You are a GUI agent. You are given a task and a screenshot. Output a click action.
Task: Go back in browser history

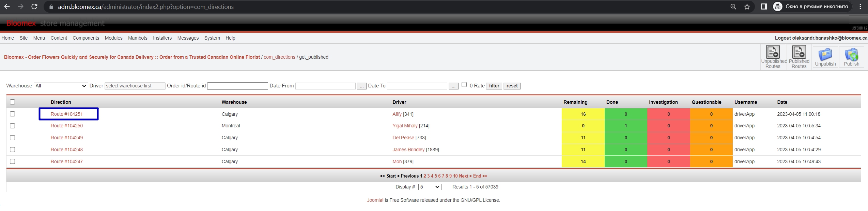(x=7, y=6)
